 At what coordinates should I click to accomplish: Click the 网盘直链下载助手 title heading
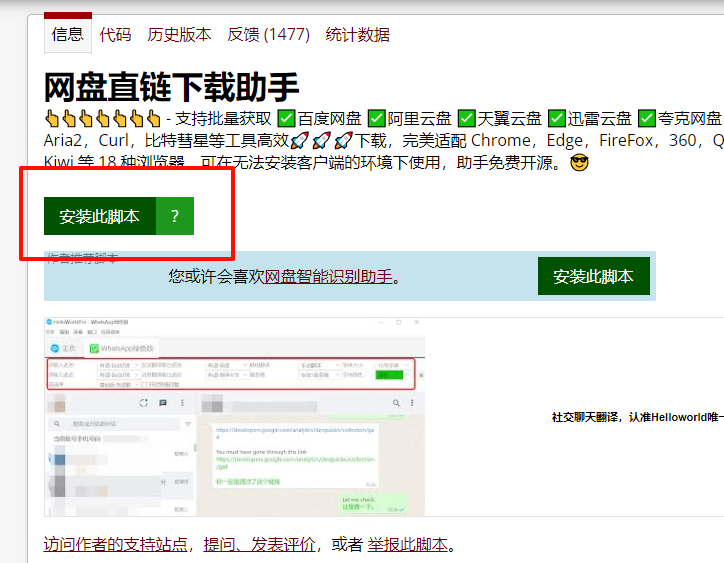[x=171, y=87]
